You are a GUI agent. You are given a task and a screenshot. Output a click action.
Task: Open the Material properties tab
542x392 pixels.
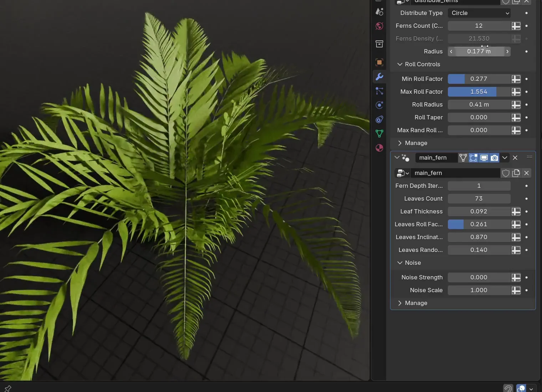(379, 148)
